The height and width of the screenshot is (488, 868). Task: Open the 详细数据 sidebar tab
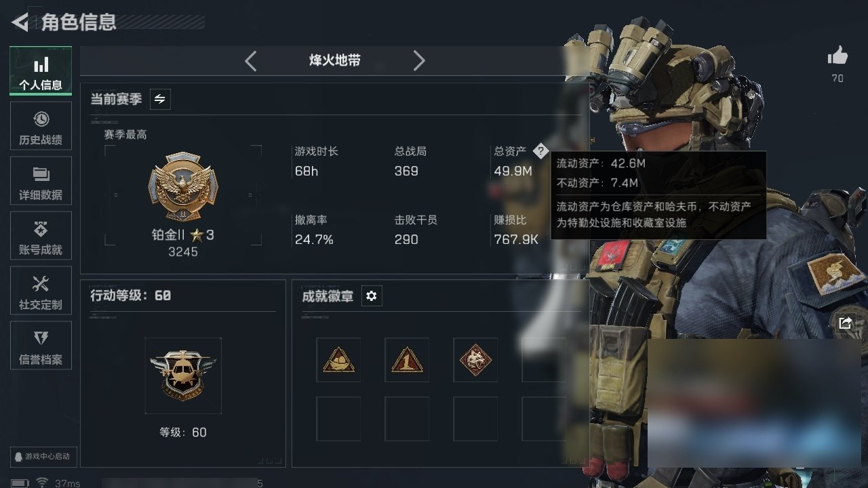41,182
